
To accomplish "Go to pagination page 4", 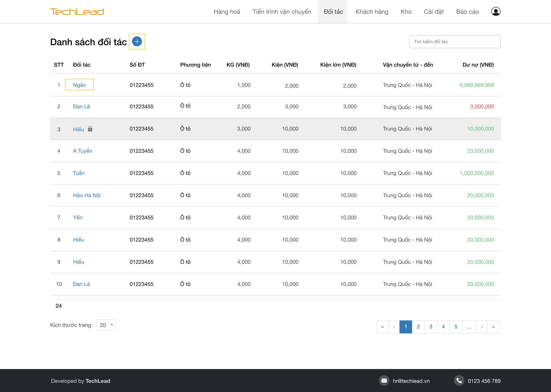I will tap(443, 327).
